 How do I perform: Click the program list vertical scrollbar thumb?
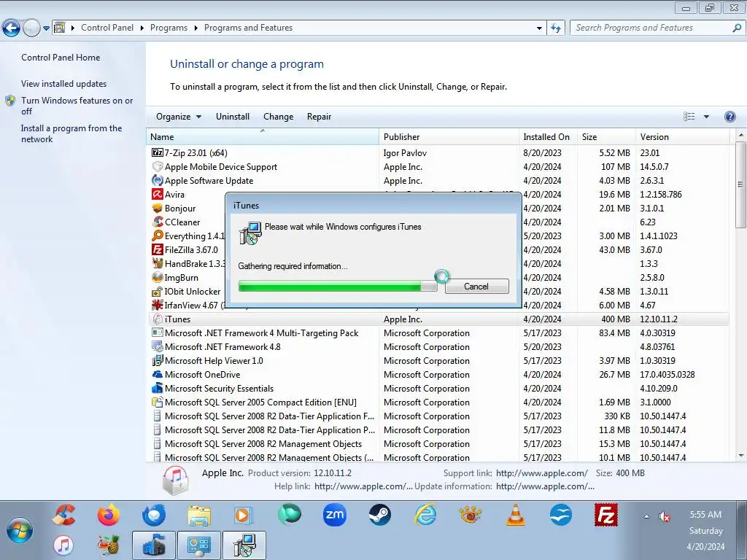(740, 183)
